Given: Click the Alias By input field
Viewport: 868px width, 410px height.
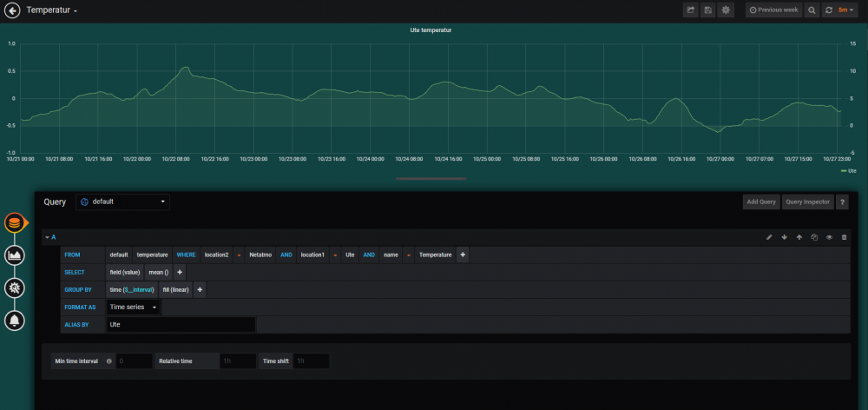Looking at the screenshot, I should pyautogui.click(x=181, y=324).
